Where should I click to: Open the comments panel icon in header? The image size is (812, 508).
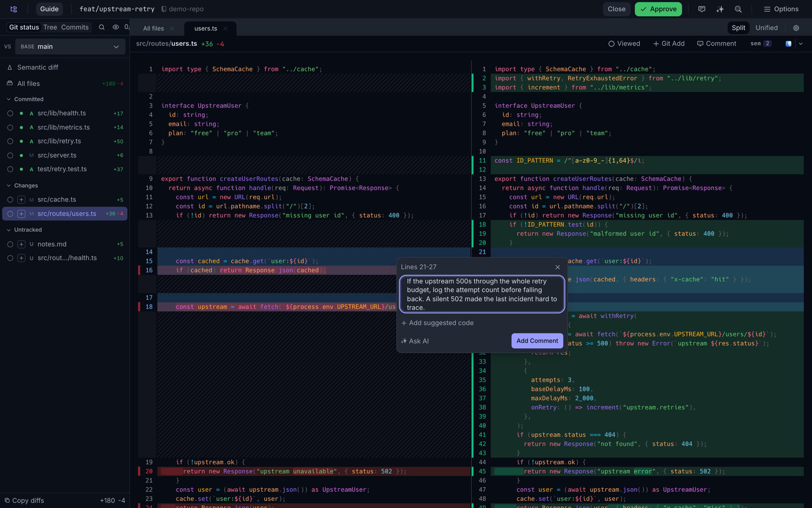pos(702,9)
